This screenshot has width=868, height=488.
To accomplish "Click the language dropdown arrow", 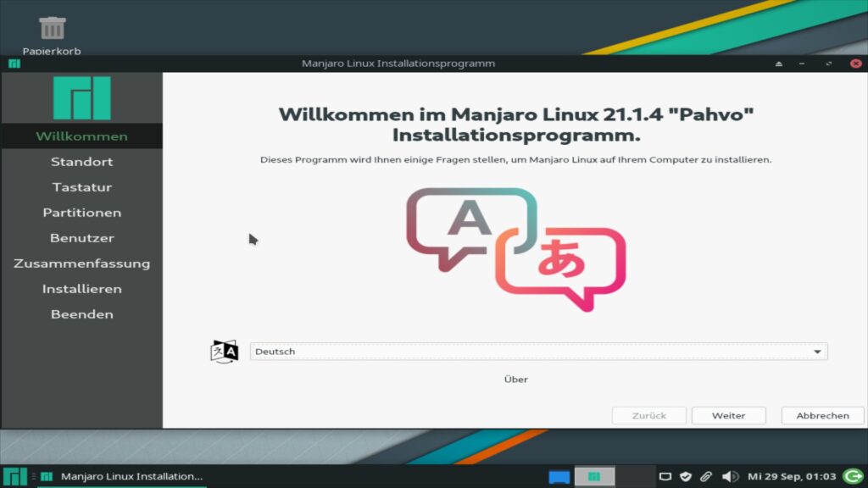I will 817,352.
